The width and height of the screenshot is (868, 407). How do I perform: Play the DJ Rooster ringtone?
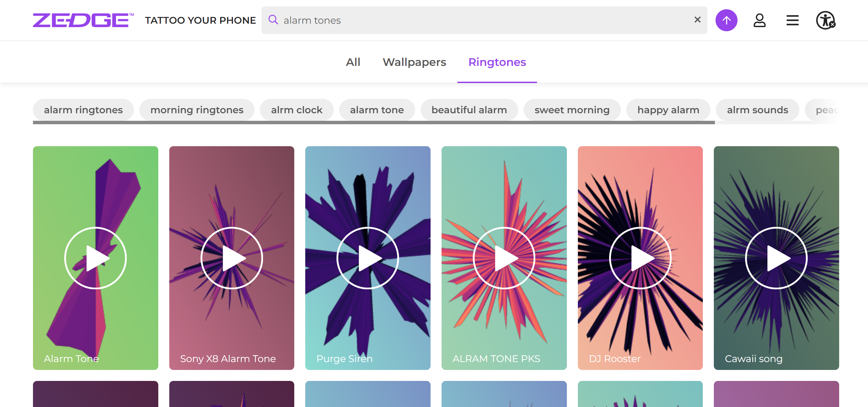coord(640,258)
